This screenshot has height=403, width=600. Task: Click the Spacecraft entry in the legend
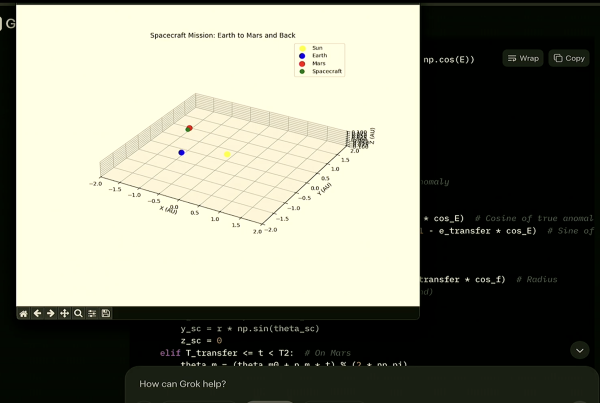326,72
